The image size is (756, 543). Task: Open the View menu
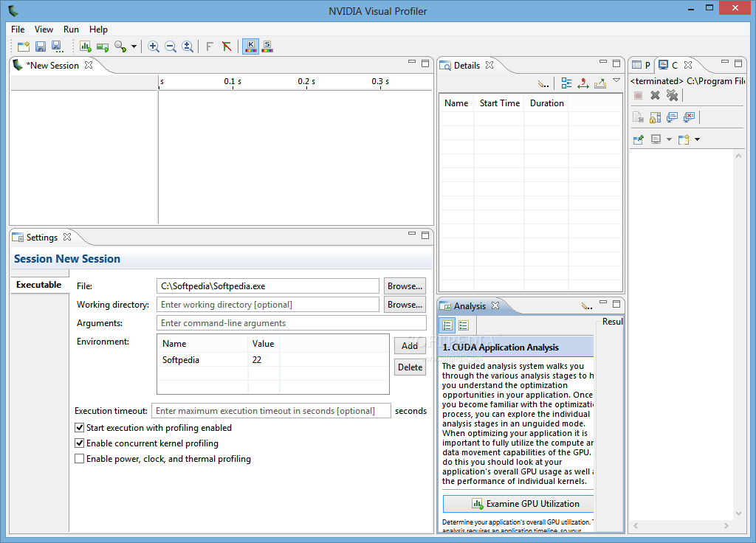(x=44, y=30)
